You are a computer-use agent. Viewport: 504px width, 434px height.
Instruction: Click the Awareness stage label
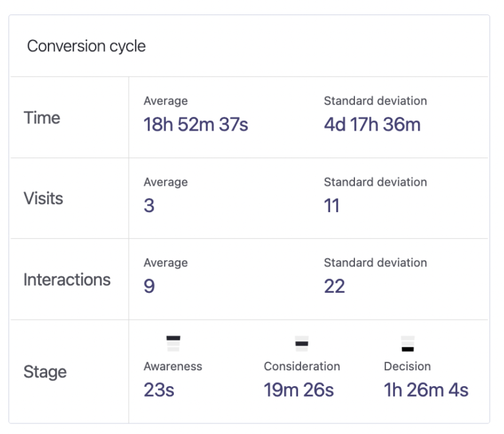pyautogui.click(x=173, y=366)
